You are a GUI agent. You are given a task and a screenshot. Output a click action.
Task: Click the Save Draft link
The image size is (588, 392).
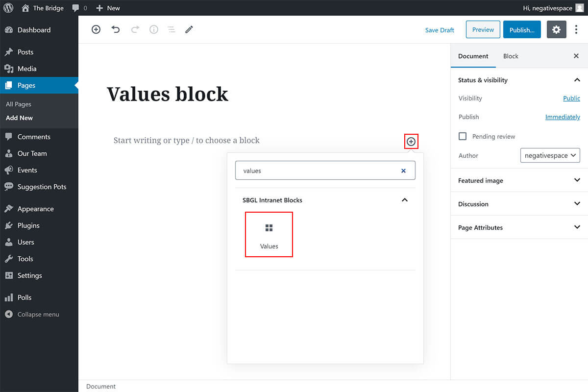point(440,30)
